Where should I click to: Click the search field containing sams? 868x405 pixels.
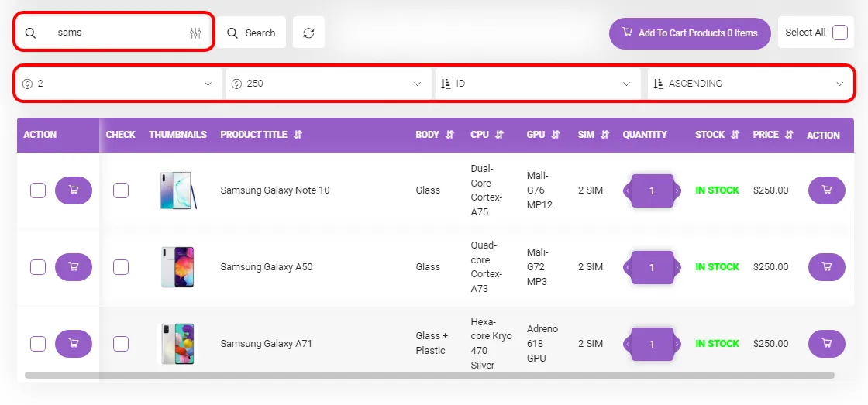113,33
